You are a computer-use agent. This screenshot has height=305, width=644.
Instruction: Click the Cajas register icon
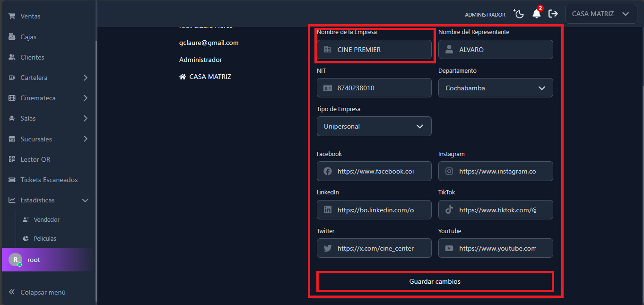(x=12, y=37)
